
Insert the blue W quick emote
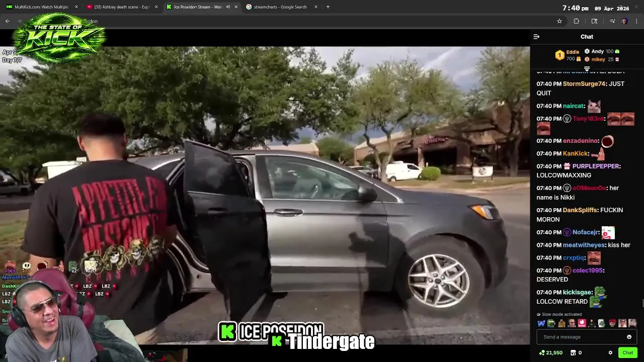click(x=541, y=323)
